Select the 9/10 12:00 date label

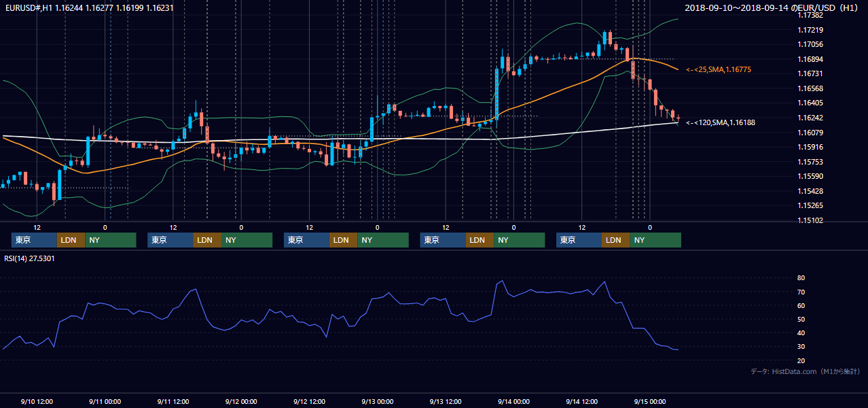37,401
